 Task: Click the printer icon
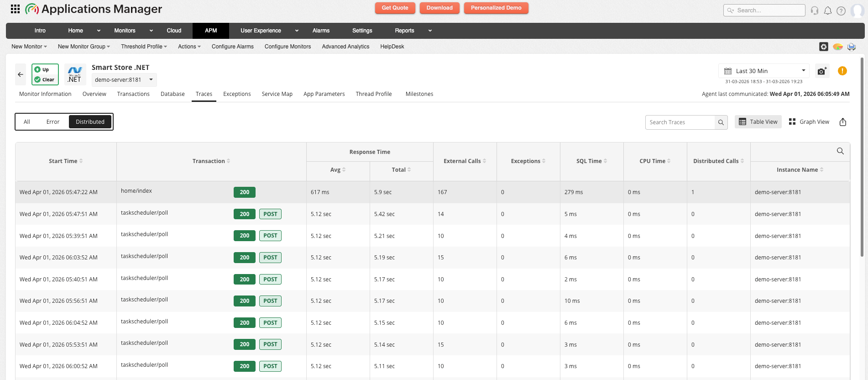tap(852, 47)
